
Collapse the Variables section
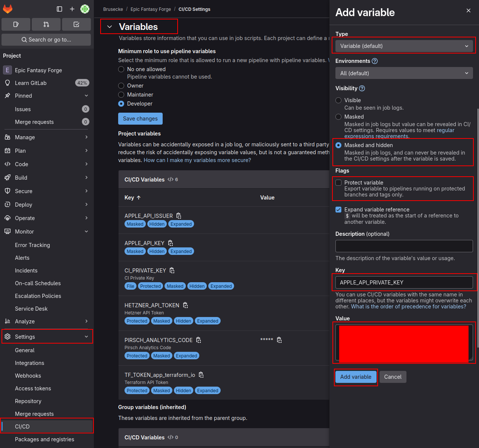(x=110, y=27)
